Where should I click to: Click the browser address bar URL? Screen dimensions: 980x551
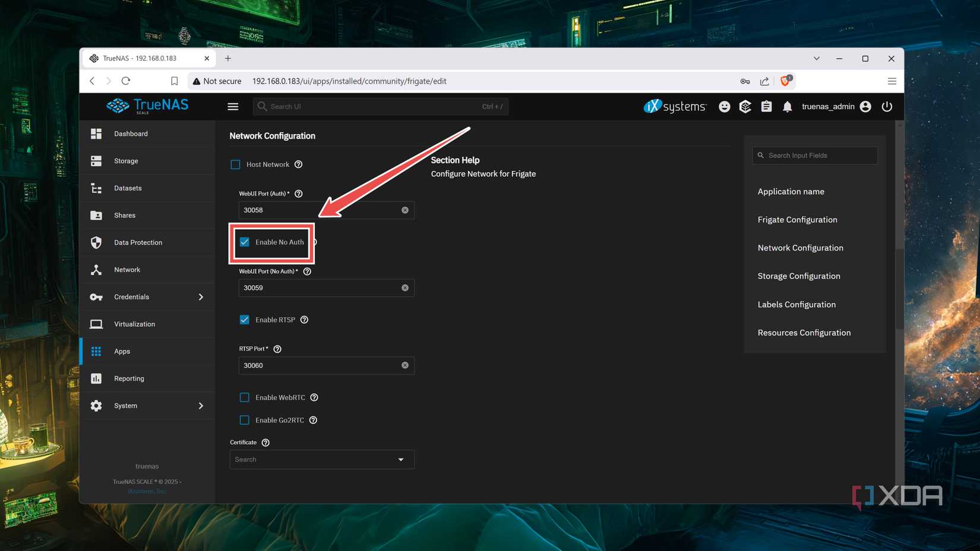(349, 81)
